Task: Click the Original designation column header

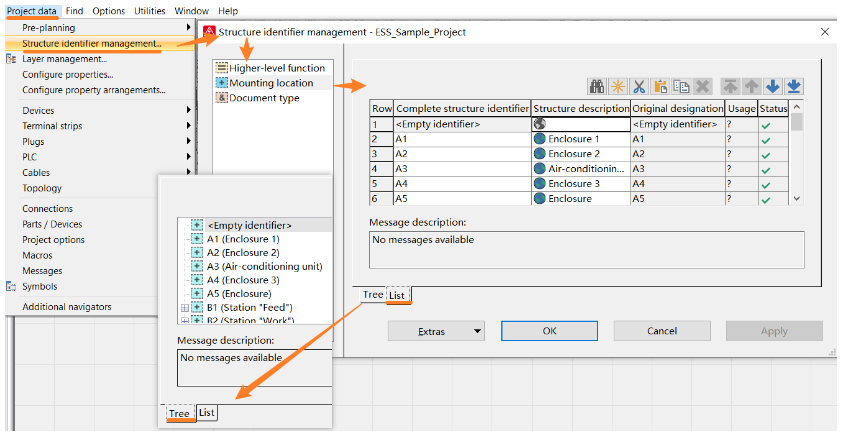Action: (x=677, y=108)
